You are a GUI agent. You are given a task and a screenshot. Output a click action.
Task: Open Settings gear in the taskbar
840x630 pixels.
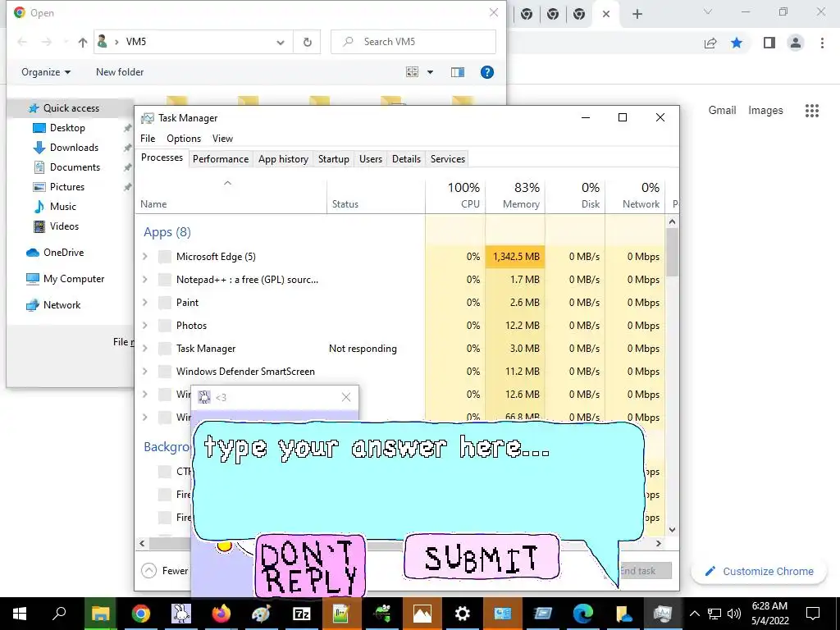(x=462, y=614)
